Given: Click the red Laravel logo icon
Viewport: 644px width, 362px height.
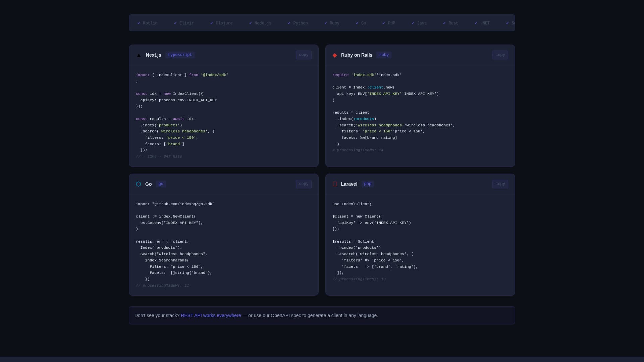Looking at the screenshot, I should tap(335, 184).
